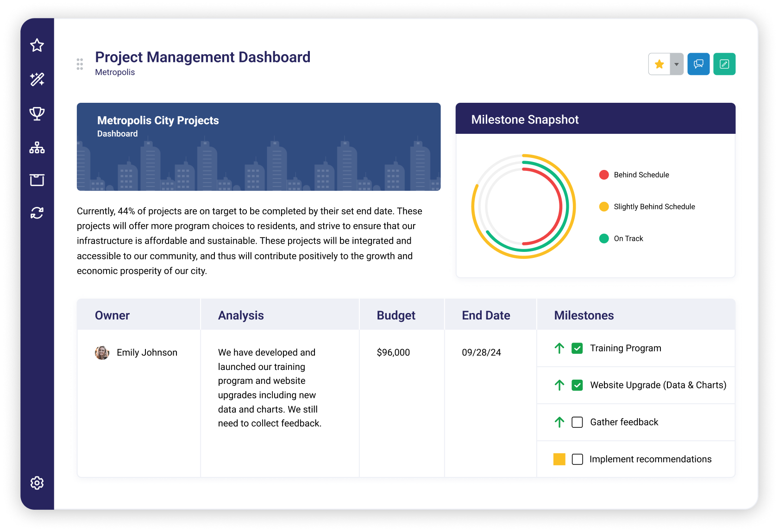Click the yellow Slightly Behind Schedule dot
Viewport: 779px width, 532px height.
pos(604,207)
